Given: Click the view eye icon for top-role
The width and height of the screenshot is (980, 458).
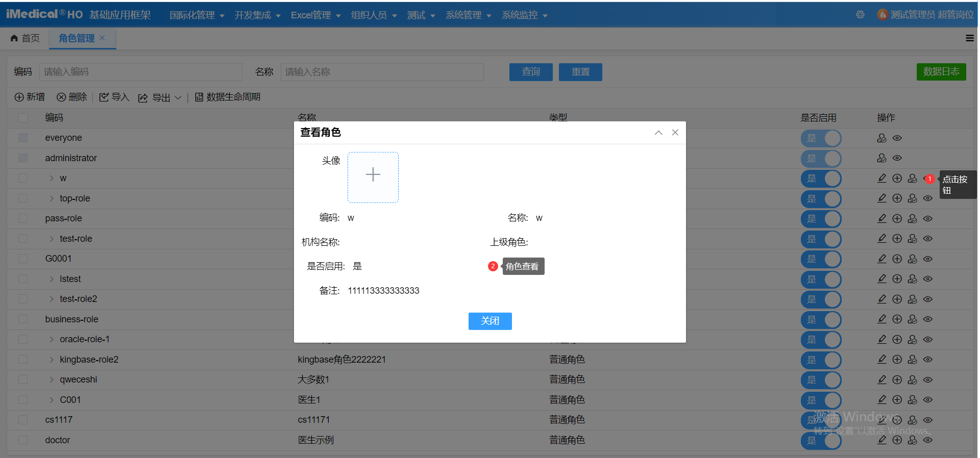Looking at the screenshot, I should point(928,198).
